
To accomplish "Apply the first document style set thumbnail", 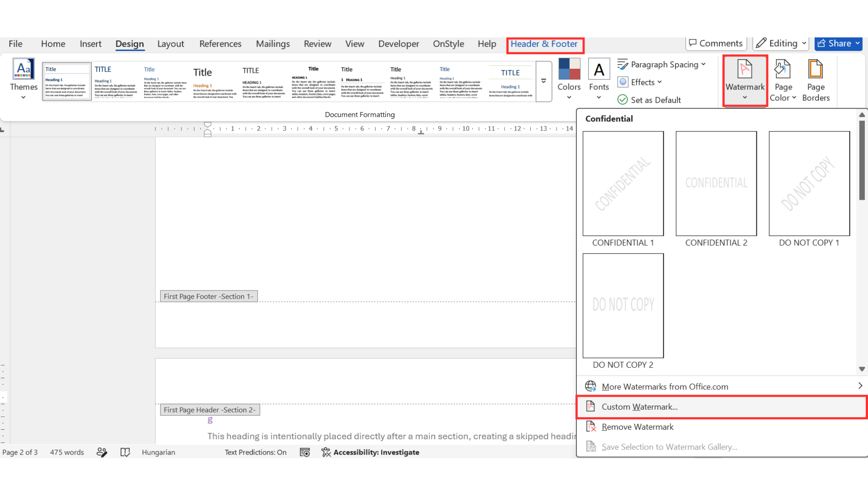I will [x=67, y=81].
